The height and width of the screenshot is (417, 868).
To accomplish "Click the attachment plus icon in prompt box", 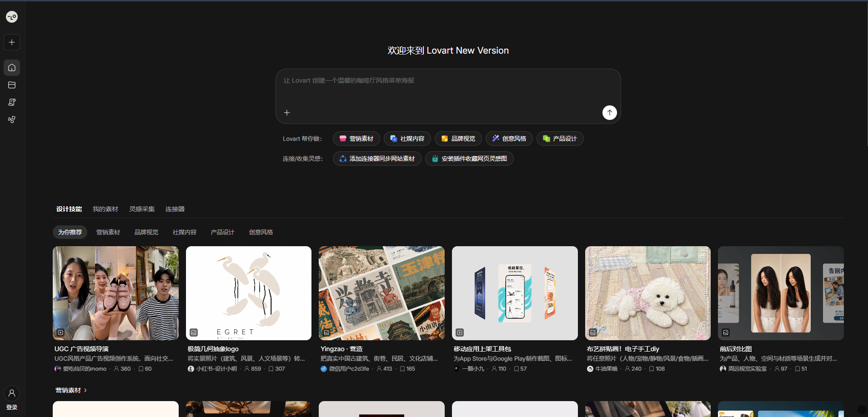I will click(x=287, y=113).
